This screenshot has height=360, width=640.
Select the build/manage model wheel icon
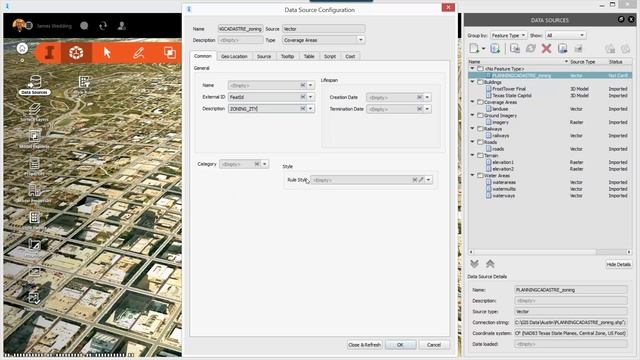(76, 53)
